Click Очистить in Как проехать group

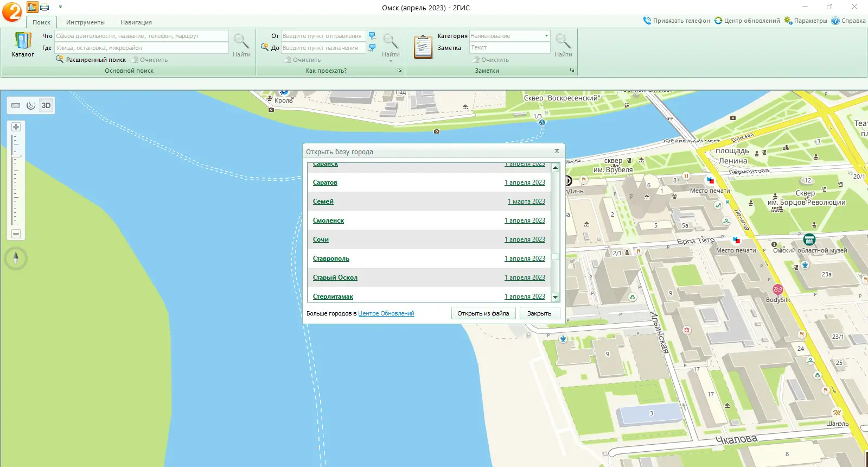coord(303,60)
